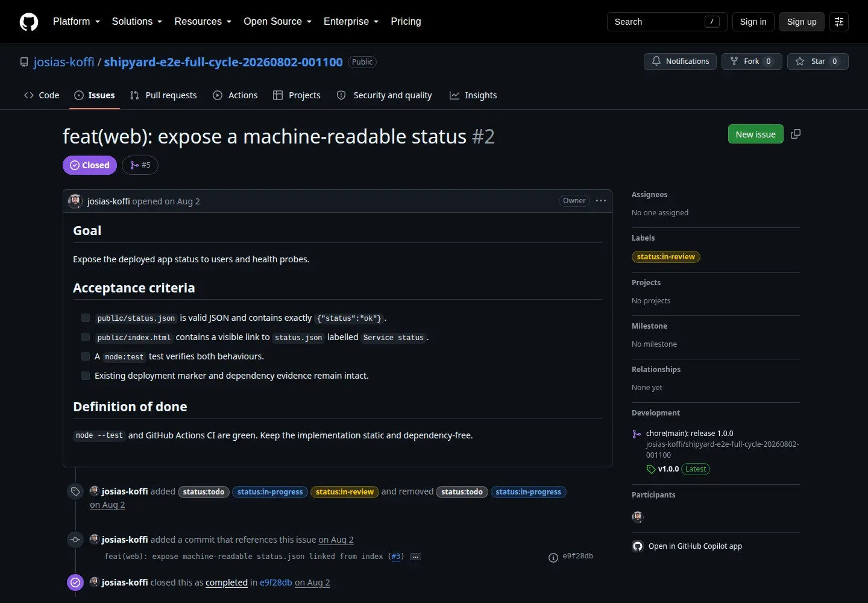The image size is (868, 603).
Task: Click the added status:in-progress label in timeline
Action: (x=270, y=492)
